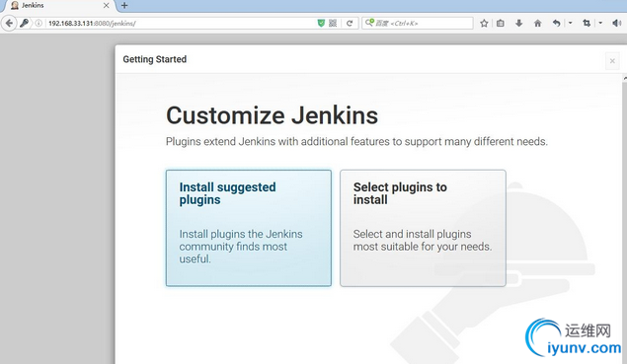
Task: Choose Install suggested plugins option
Action: tap(249, 228)
